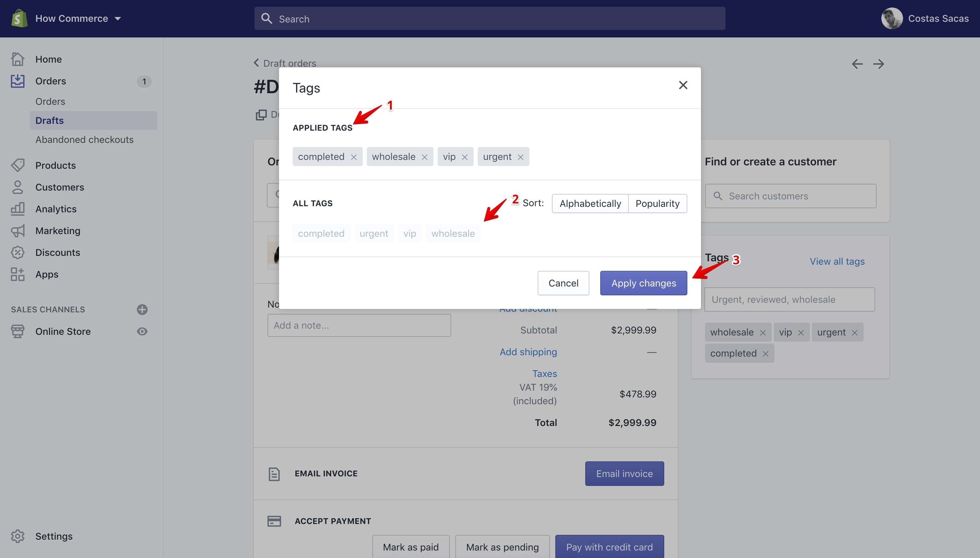Screen dimensions: 980x558
Task: Focus the top Search bar
Action: (x=489, y=18)
